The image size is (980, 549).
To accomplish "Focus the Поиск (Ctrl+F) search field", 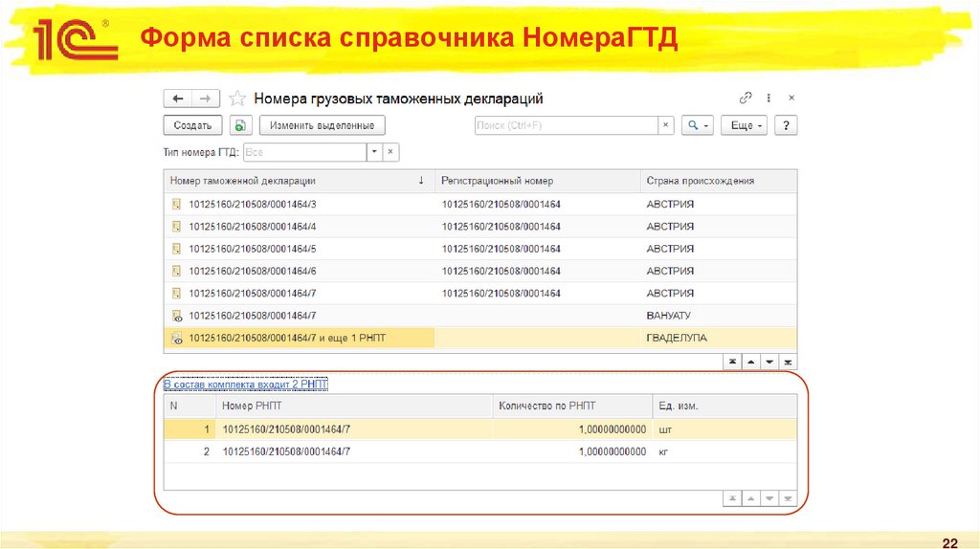I will point(567,125).
